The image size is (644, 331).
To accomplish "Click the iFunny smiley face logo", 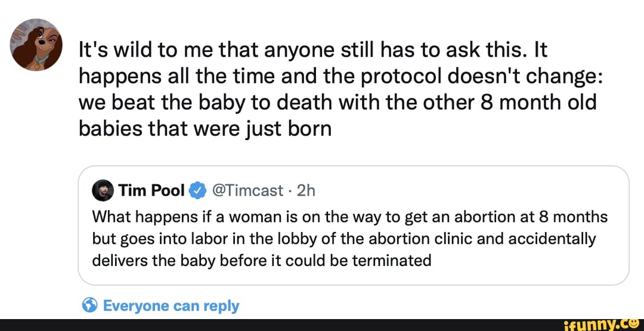I will [633, 323].
